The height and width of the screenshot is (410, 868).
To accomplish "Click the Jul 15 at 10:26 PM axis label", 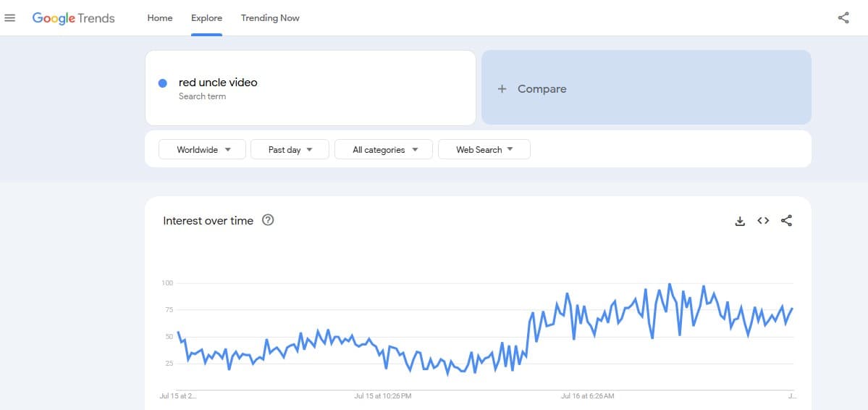I will (x=383, y=396).
